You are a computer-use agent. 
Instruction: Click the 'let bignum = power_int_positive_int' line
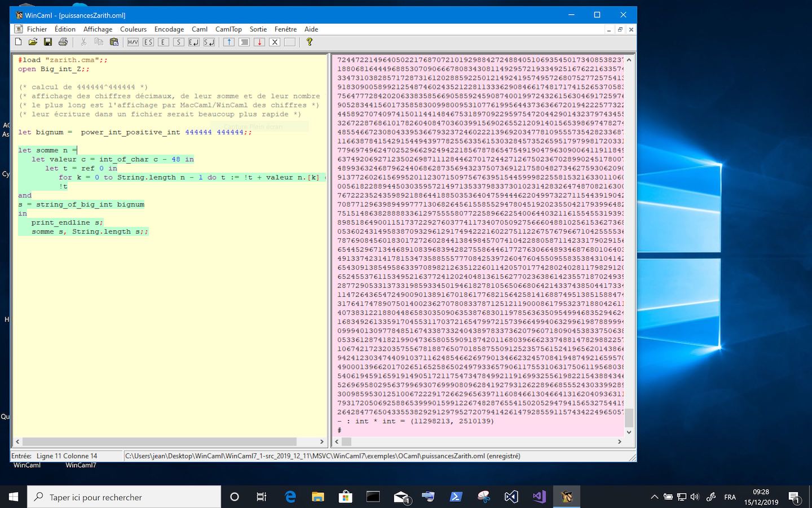pyautogui.click(x=135, y=132)
